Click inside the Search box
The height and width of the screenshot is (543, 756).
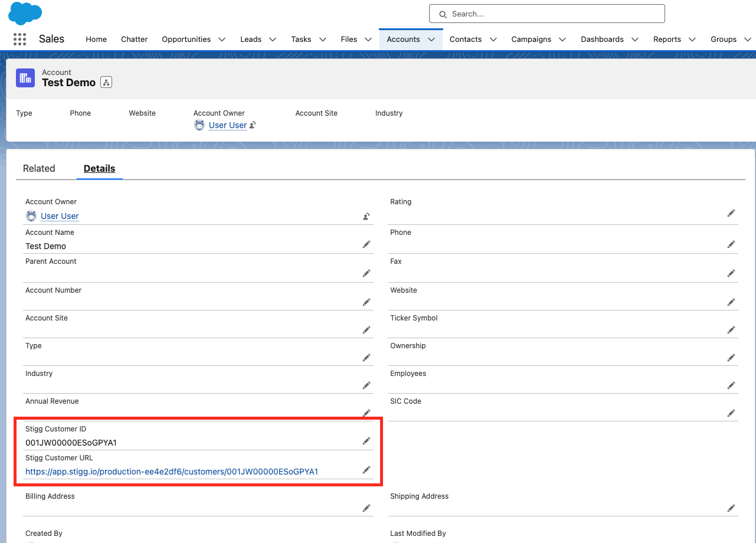(547, 14)
